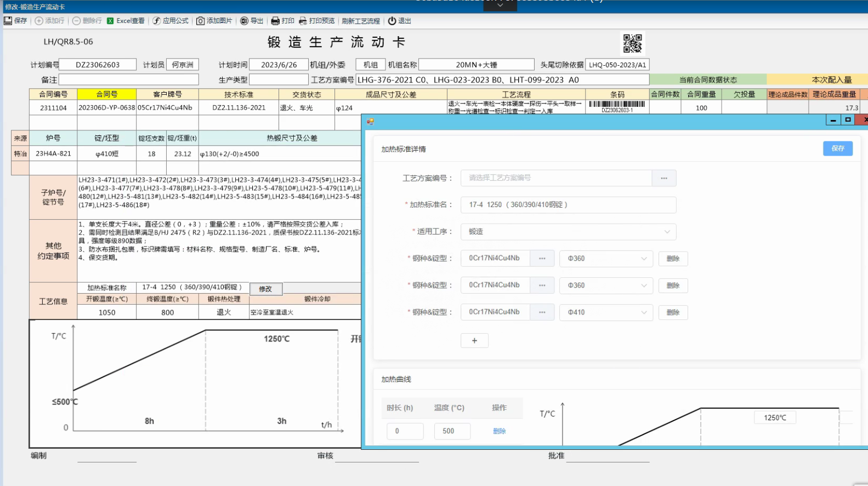Open steel grade picker beside the Φ410 row
The height and width of the screenshot is (486, 868).
coord(542,312)
